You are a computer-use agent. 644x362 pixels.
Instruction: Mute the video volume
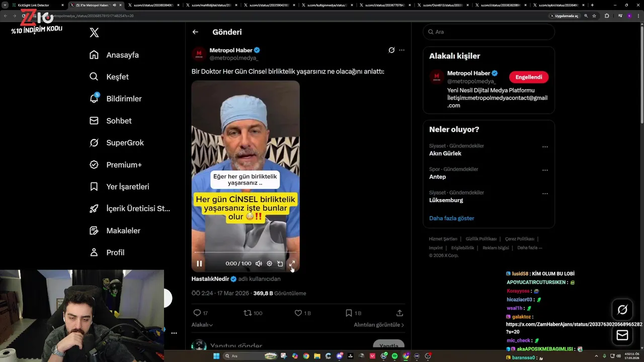tap(259, 263)
